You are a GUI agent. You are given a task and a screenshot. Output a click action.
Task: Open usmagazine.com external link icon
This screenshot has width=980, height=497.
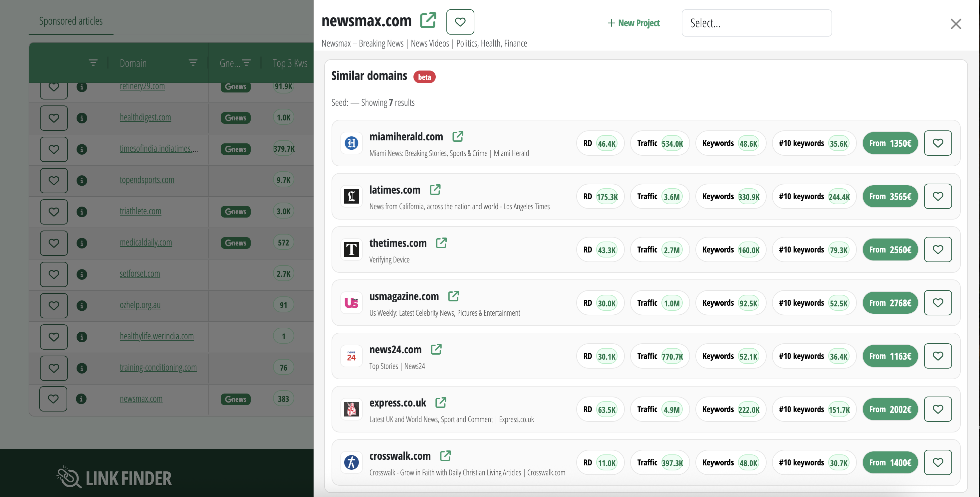[453, 296]
